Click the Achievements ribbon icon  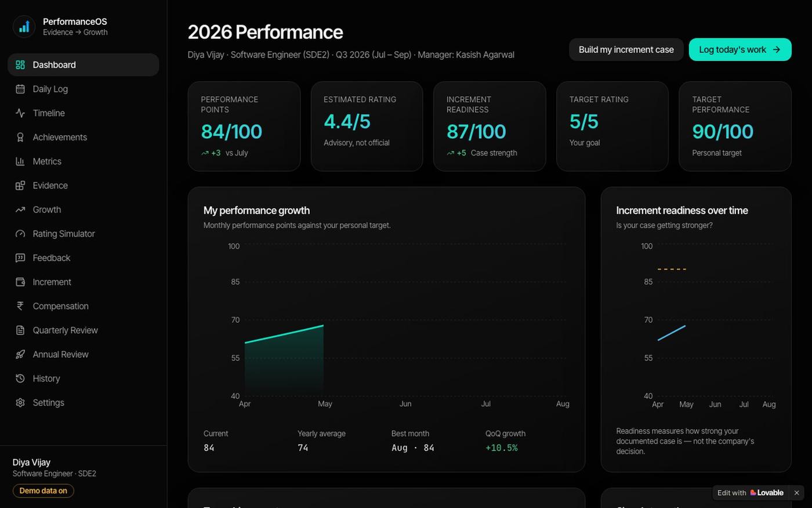(x=20, y=137)
